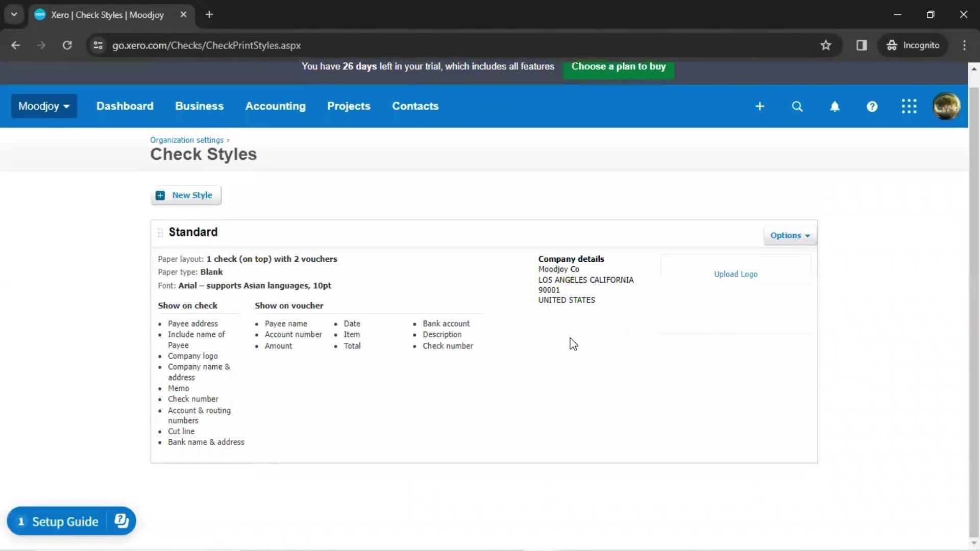
Task: Open the help question mark icon
Action: click(872, 106)
